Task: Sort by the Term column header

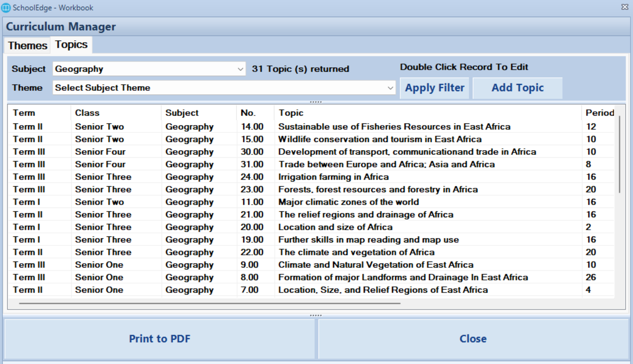Action: 24,113
